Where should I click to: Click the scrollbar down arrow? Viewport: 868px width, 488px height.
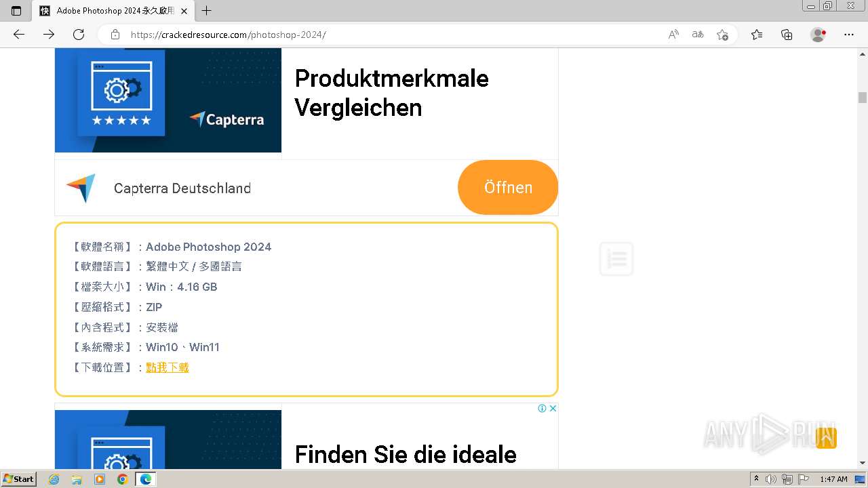tap(863, 463)
